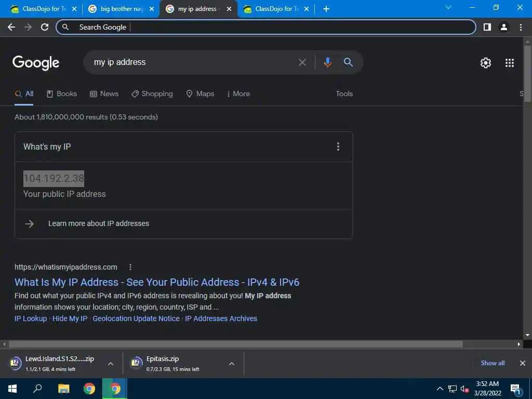
Task: Click the forward navigation arrow
Action: (28, 27)
